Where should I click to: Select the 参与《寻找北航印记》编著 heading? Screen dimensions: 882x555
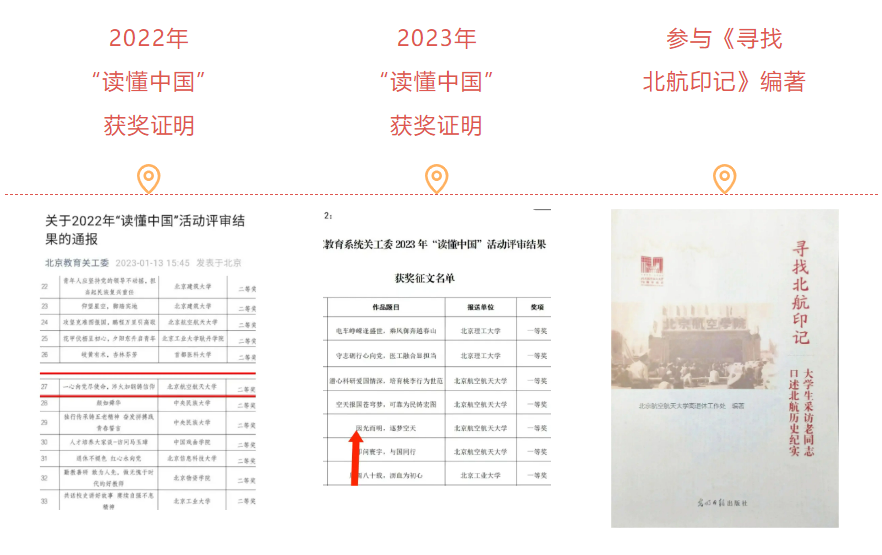click(724, 61)
